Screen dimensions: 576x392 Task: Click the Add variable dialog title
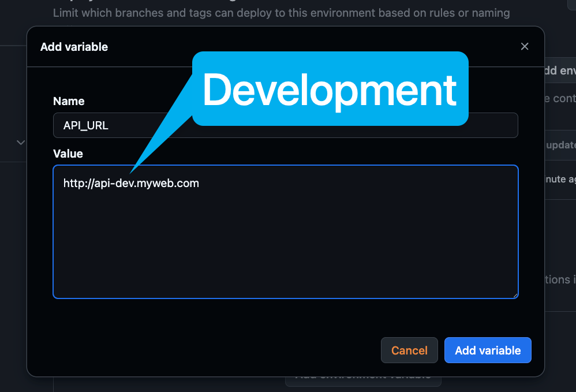(x=74, y=47)
